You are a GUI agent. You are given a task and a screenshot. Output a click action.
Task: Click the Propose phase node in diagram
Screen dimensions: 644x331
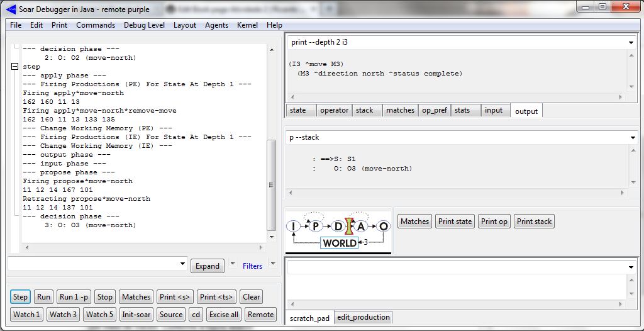click(x=317, y=226)
